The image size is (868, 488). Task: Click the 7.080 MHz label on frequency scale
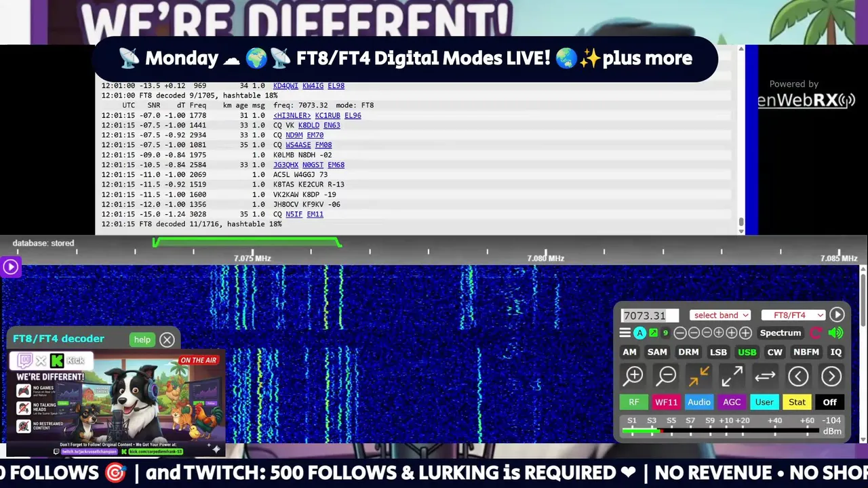click(x=546, y=258)
